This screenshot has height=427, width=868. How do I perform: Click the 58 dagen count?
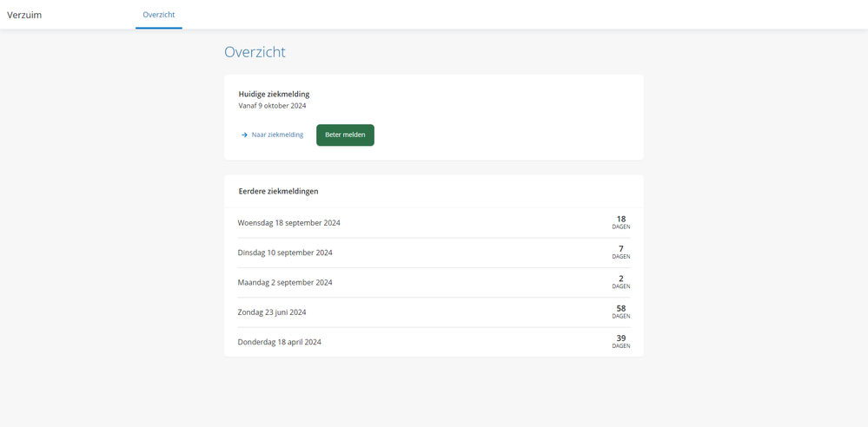620,312
